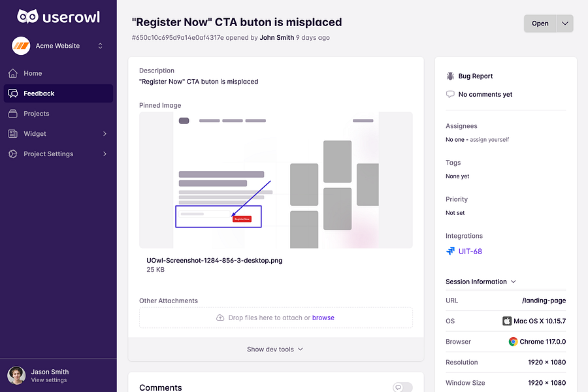Screen dimensions: 588x392
Task: Open the Projects menu item
Action: [x=58, y=114]
